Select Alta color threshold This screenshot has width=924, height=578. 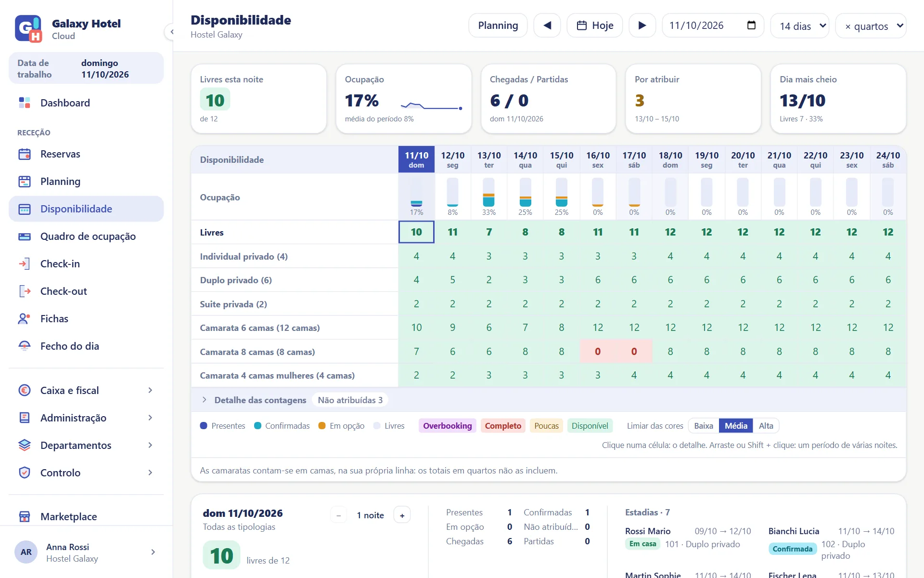[766, 426]
